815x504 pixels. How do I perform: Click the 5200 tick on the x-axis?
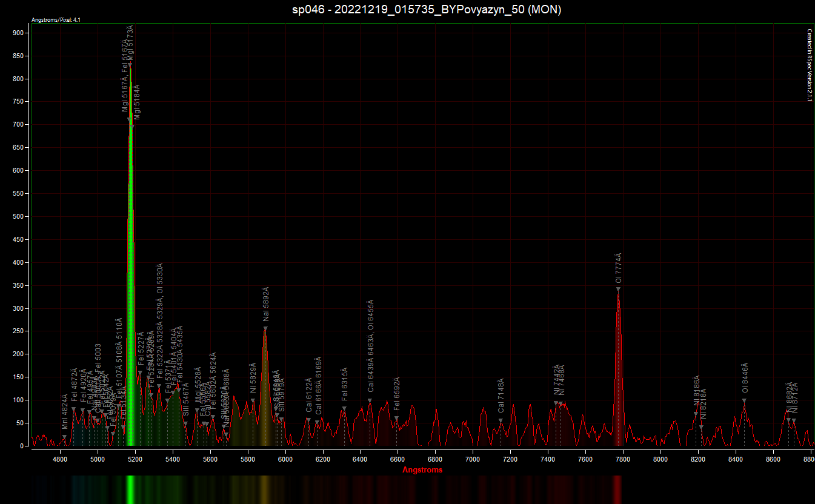click(136, 459)
